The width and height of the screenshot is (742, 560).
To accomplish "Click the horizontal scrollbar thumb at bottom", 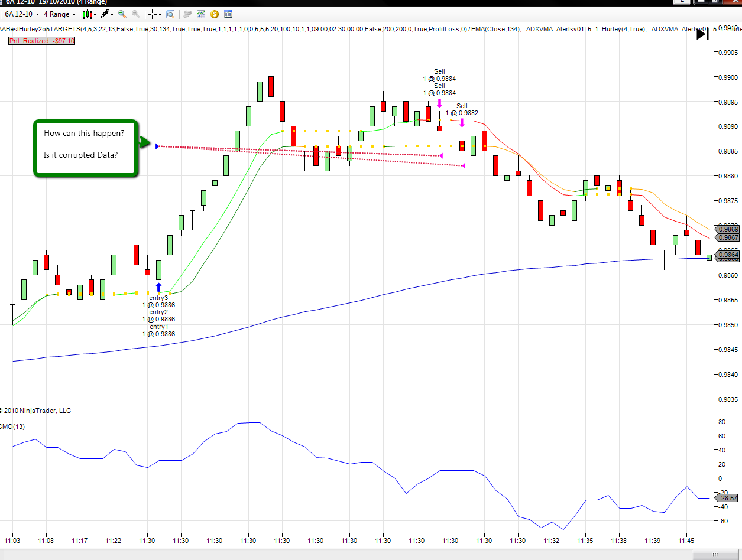I will [717, 555].
